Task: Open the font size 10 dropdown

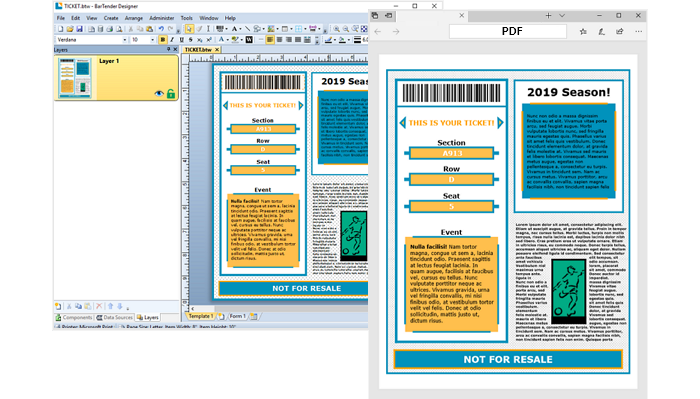Action: pyautogui.click(x=152, y=40)
